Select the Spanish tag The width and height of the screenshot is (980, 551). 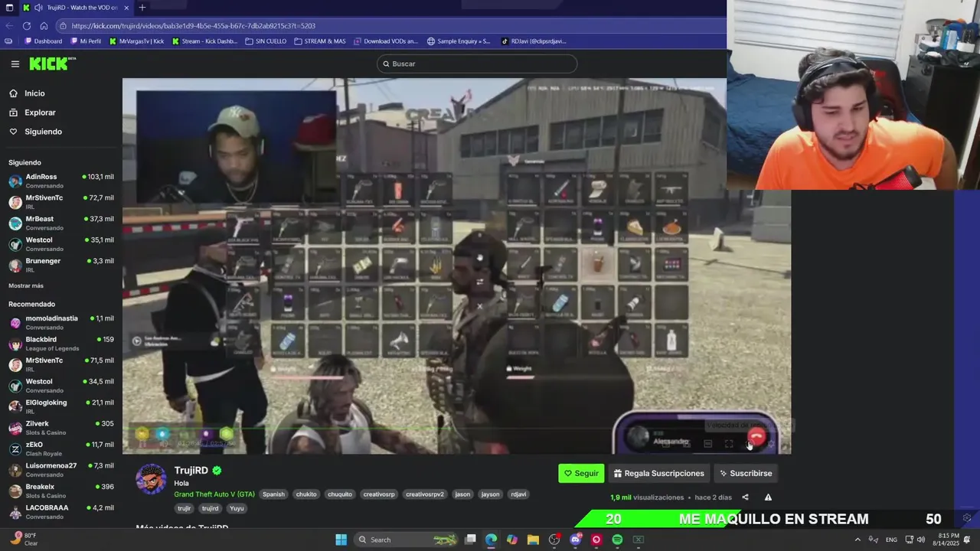[x=273, y=494]
